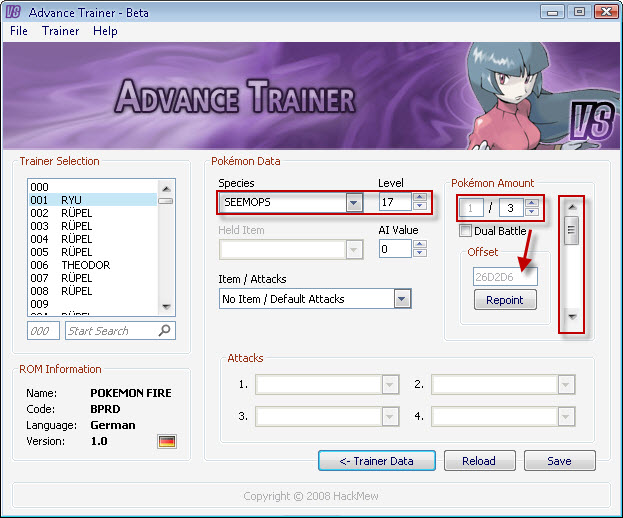623x518 pixels.
Task: Select trainer 005 RÜPEL
Action: coord(93,252)
